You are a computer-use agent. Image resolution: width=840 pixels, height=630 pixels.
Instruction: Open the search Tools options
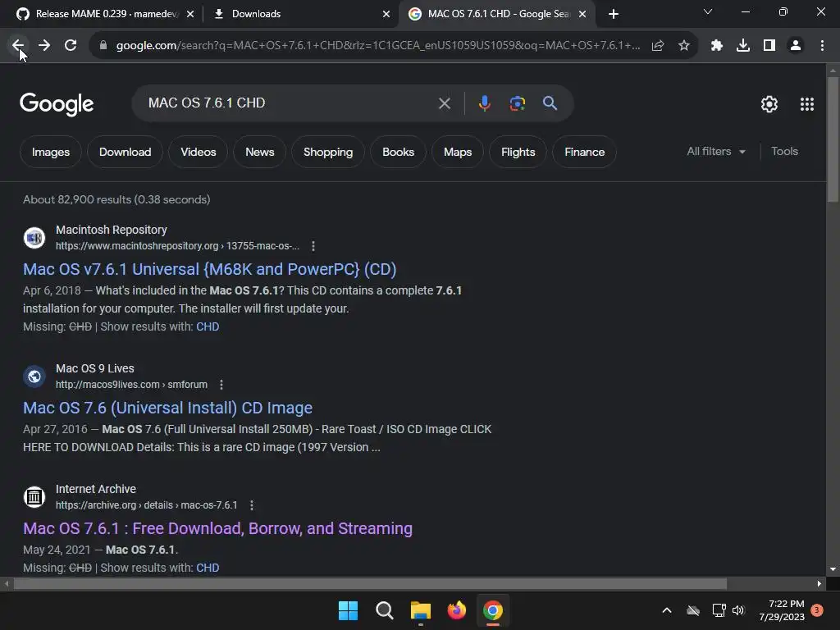[784, 152]
